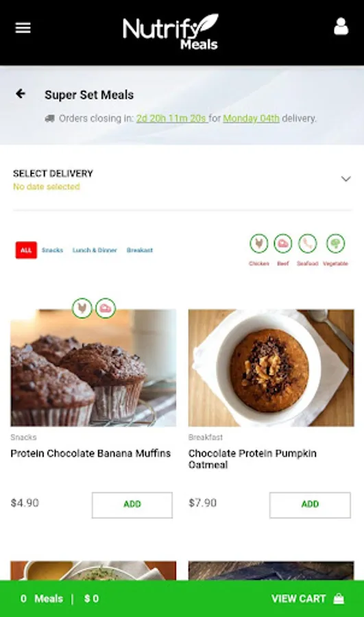Switch to the Lunch & Dinner tab
The width and height of the screenshot is (364, 617).
click(95, 250)
